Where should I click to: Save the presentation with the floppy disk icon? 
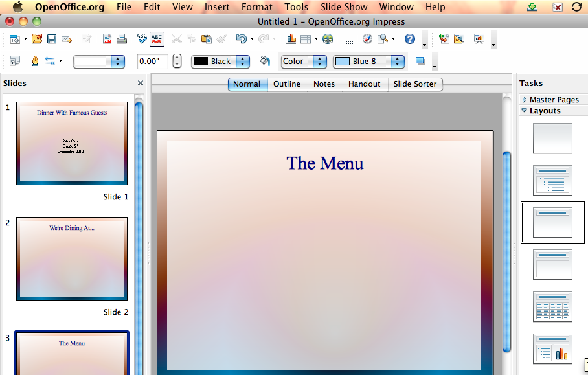[51, 39]
